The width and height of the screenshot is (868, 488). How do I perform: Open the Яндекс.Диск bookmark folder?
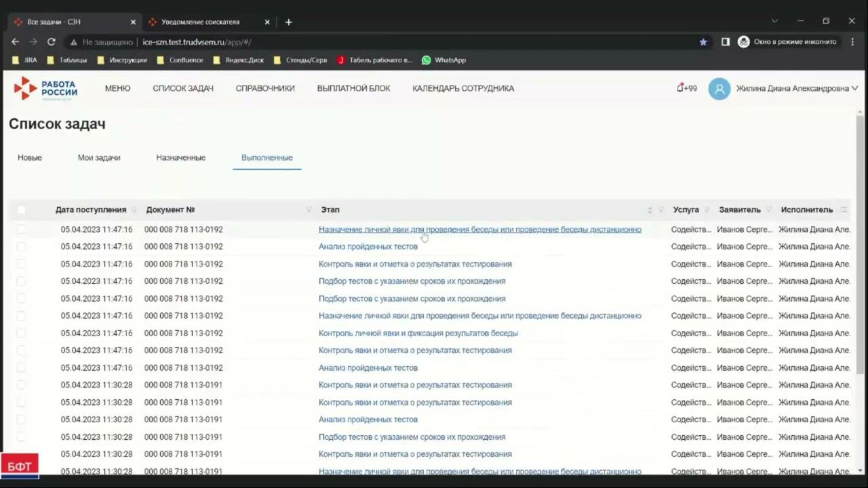click(x=239, y=60)
